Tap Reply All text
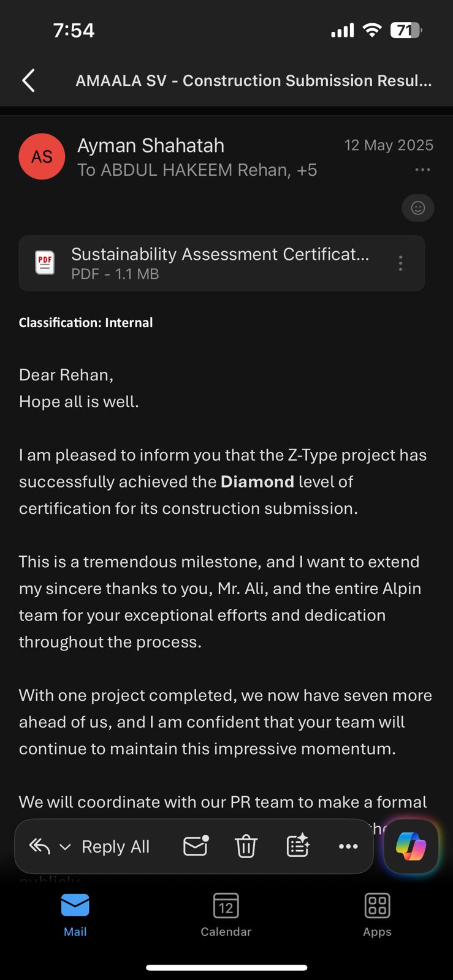Screen dimensions: 453x980 [x=115, y=846]
